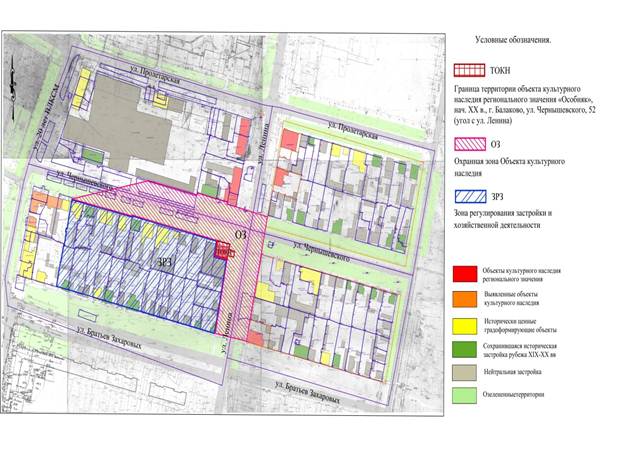Click 'Выявленные объекты культурного наследия' legend text
The image size is (623, 451).
(512, 298)
